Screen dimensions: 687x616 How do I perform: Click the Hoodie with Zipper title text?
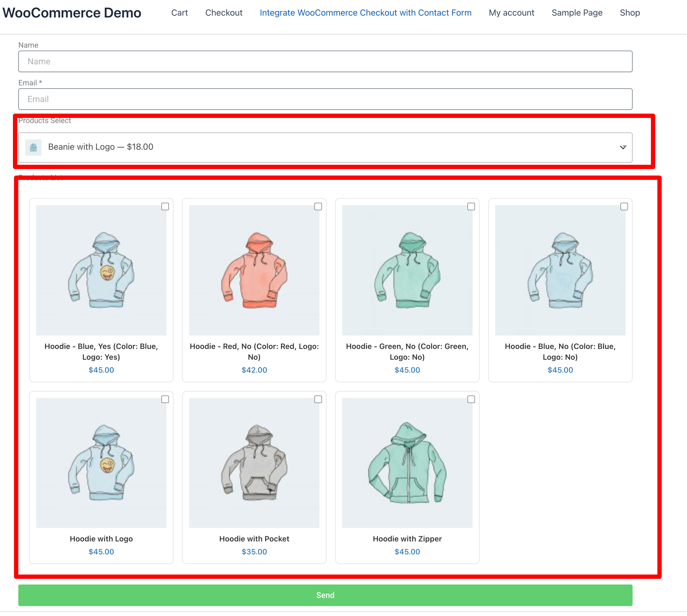coord(407,539)
